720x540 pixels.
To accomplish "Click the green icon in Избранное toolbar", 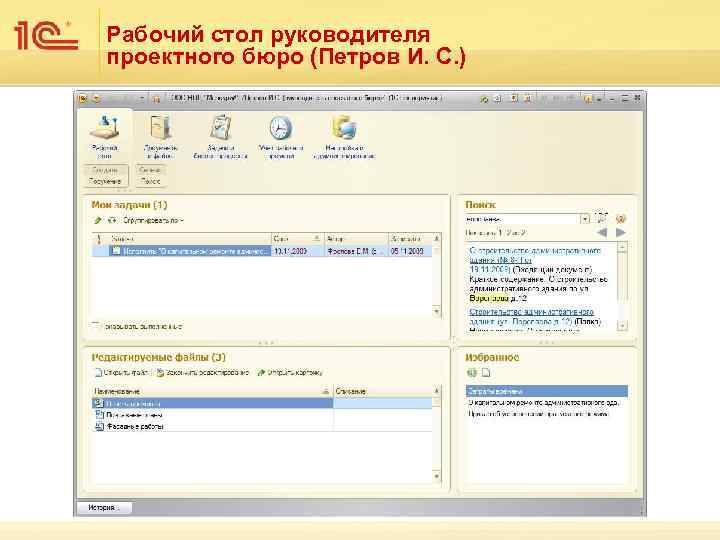I will click(x=472, y=372).
